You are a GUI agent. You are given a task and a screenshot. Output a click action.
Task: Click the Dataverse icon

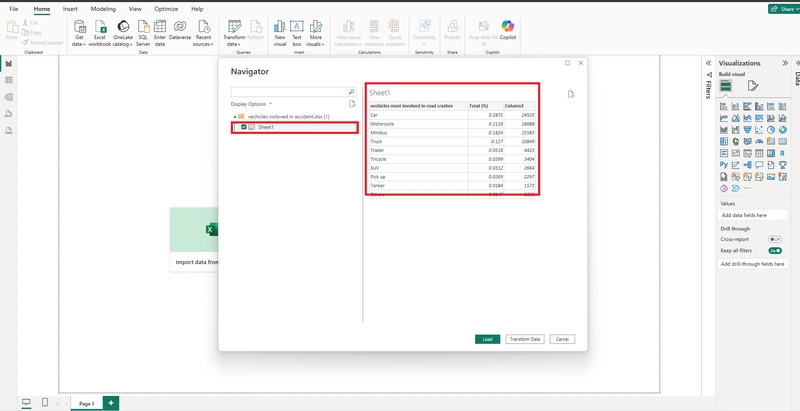[x=180, y=28]
